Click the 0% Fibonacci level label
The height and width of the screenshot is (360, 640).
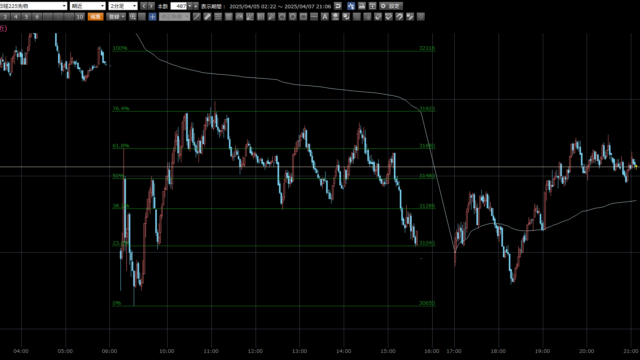[x=117, y=303]
